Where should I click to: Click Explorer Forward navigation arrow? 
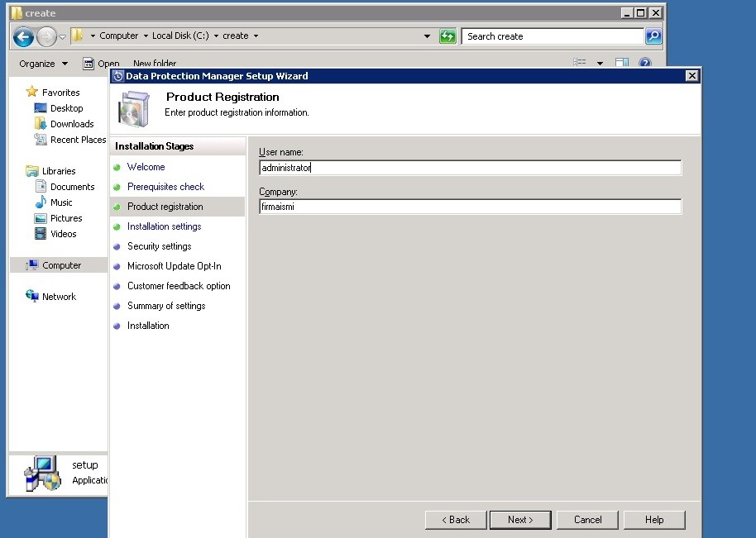tap(46, 36)
